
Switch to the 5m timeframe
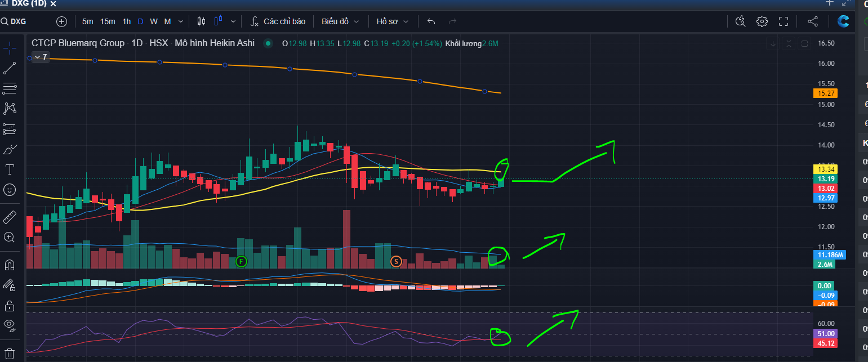(88, 21)
